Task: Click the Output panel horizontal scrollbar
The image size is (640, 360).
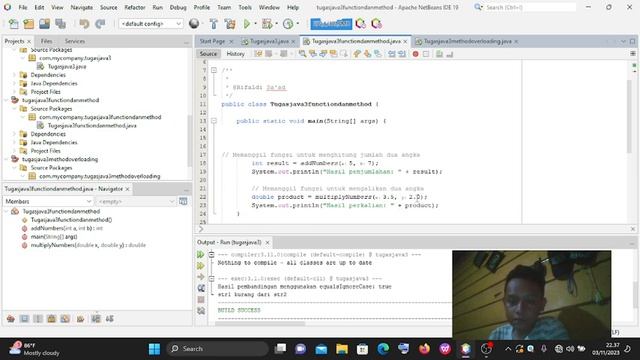Action: pos(260,324)
